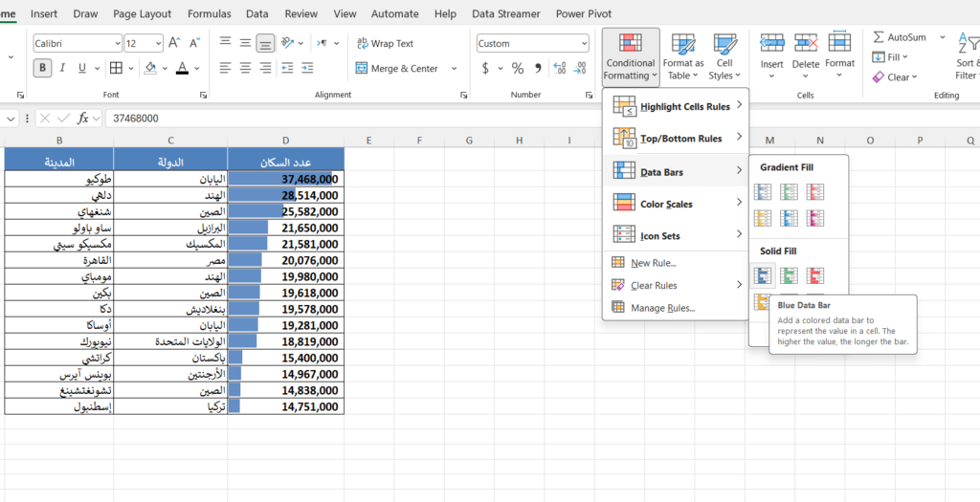Screen dimensions: 980x502
Task: Click the increase font size icon
Action: (x=174, y=43)
